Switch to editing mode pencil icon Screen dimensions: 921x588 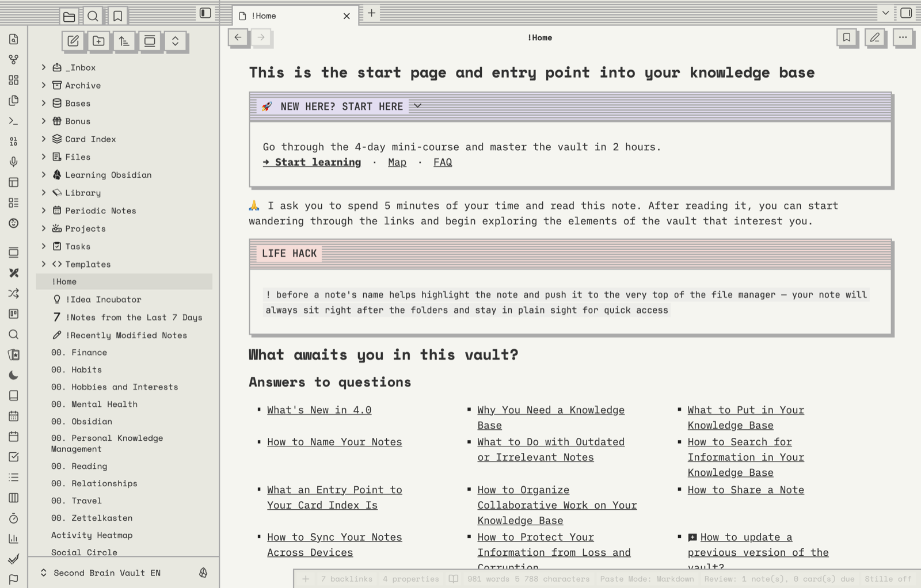874,37
